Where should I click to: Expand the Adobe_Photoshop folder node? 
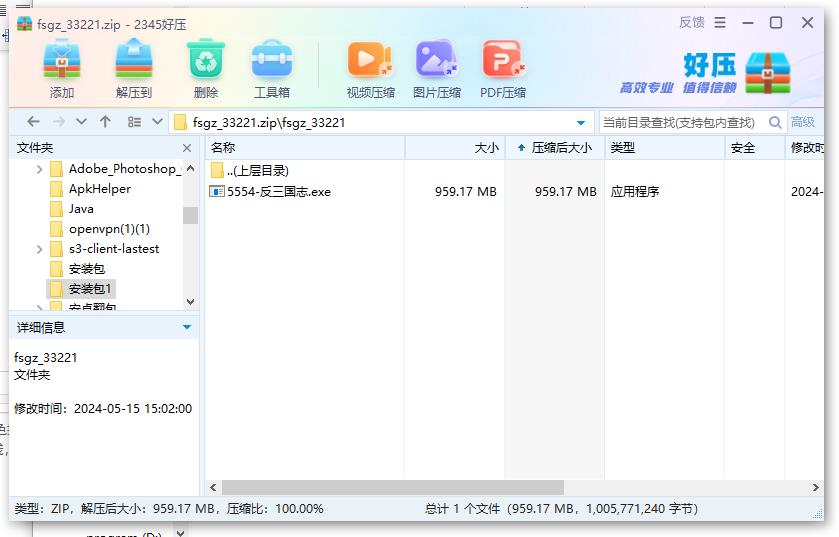click(39, 170)
